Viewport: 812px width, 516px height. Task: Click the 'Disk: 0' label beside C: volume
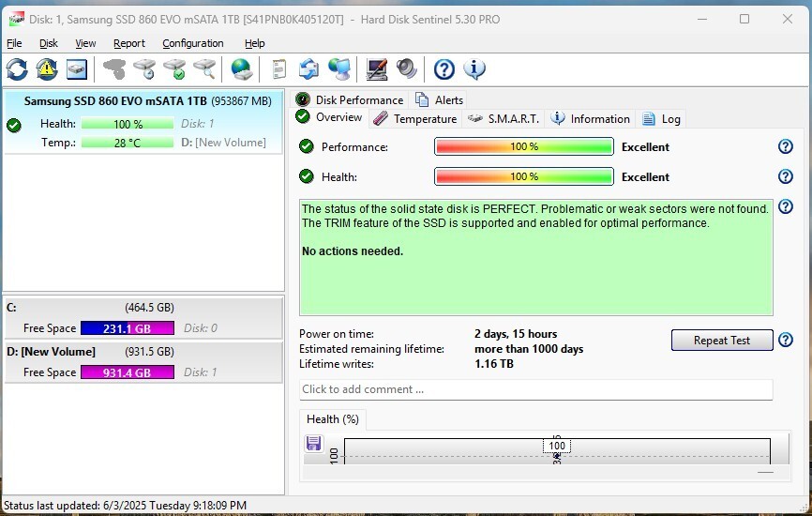coord(201,328)
